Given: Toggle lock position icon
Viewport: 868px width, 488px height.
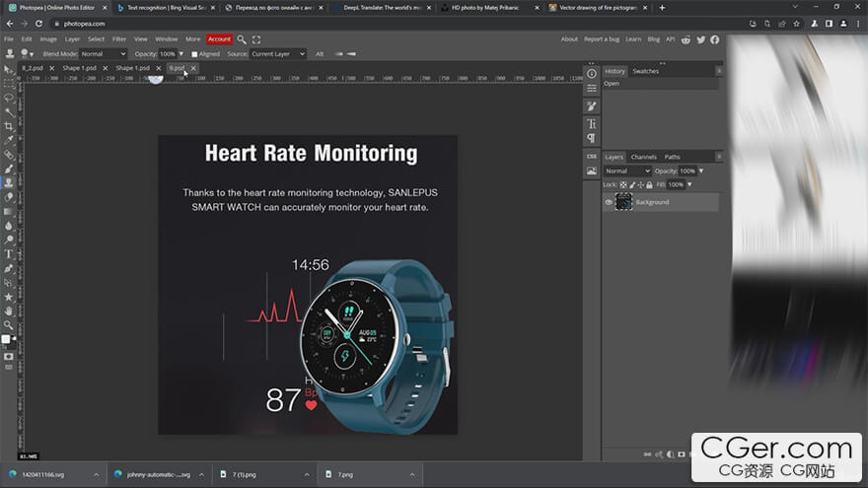Looking at the screenshot, I should pyautogui.click(x=640, y=184).
